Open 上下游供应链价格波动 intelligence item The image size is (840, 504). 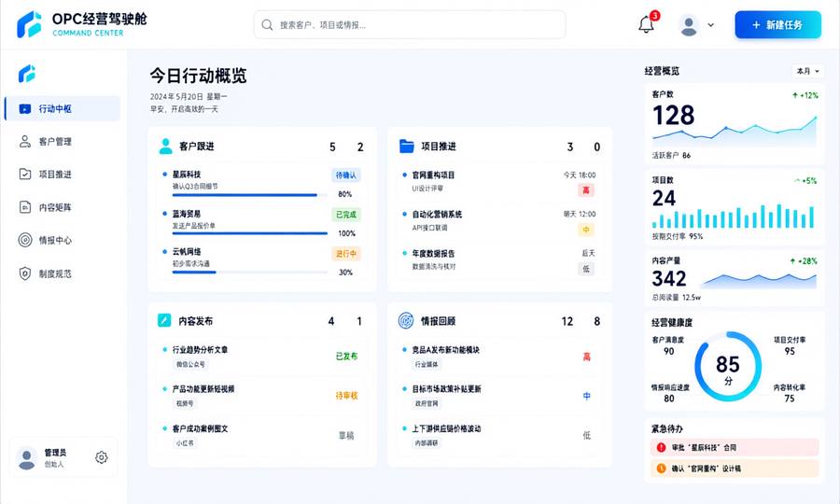pyautogui.click(x=501, y=436)
